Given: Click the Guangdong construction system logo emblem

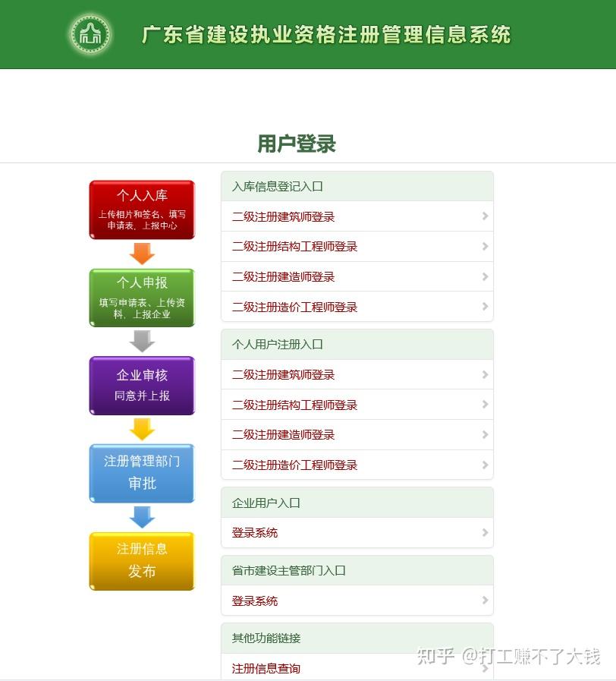Looking at the screenshot, I should (90, 34).
